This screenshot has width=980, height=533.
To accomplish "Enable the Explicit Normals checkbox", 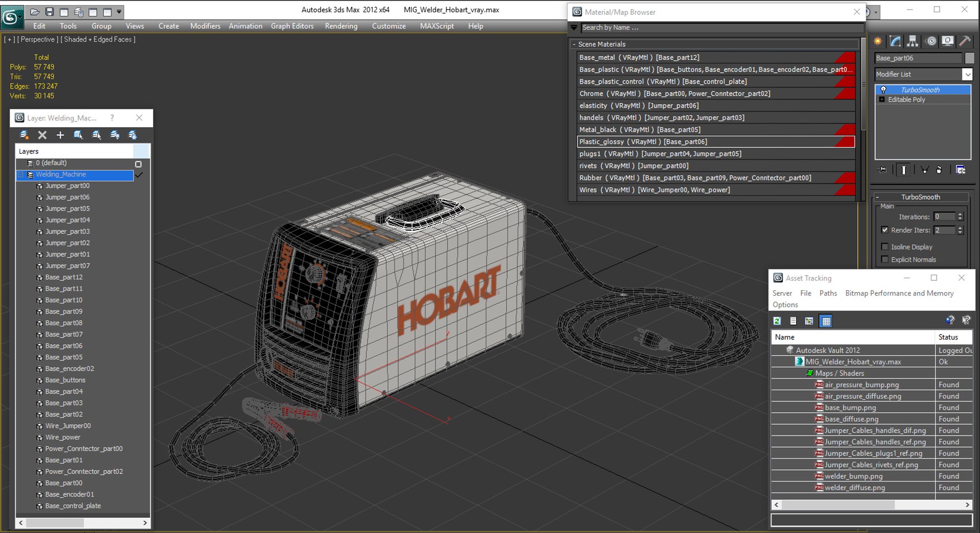I will point(885,260).
